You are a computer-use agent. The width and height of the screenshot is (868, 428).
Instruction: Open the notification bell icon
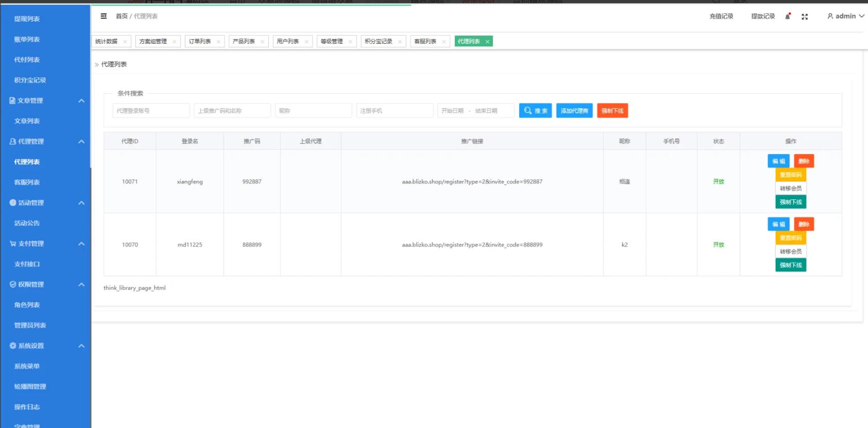click(787, 16)
